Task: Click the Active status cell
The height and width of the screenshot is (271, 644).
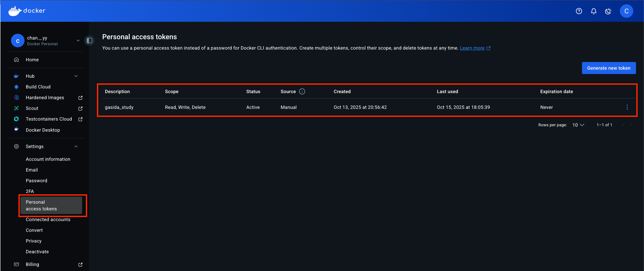Action: [253, 107]
